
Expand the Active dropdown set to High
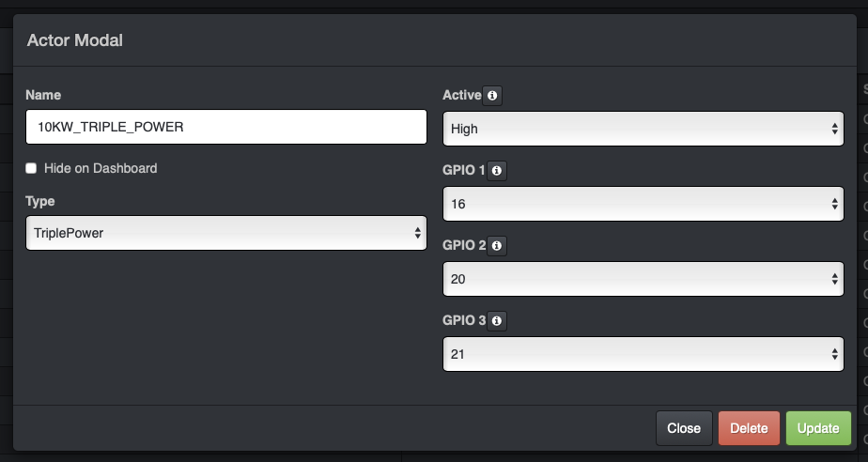tap(642, 128)
